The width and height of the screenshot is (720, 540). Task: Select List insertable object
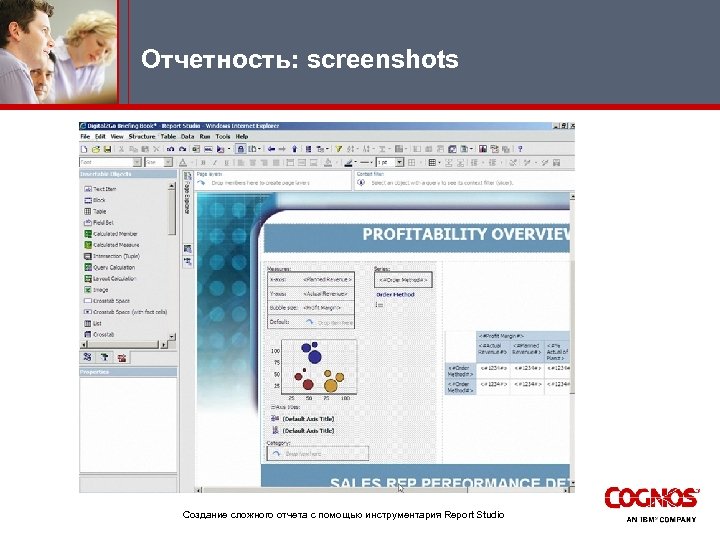click(93, 323)
